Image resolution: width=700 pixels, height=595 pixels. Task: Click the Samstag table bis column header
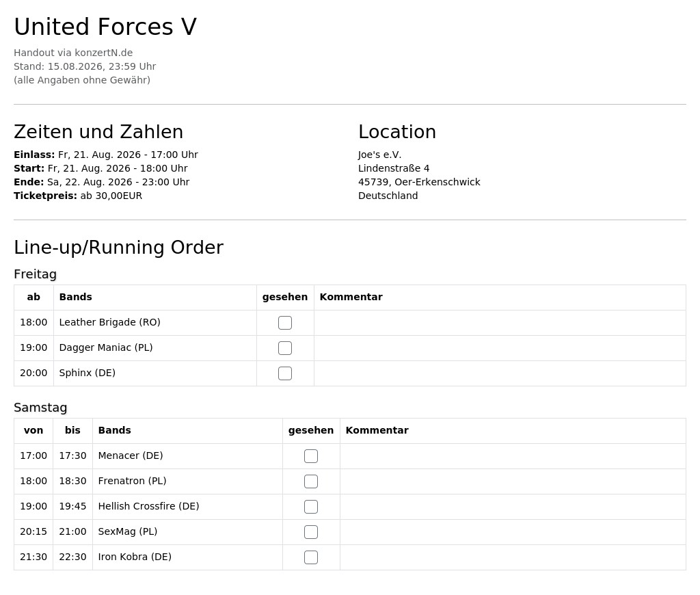[x=72, y=430]
